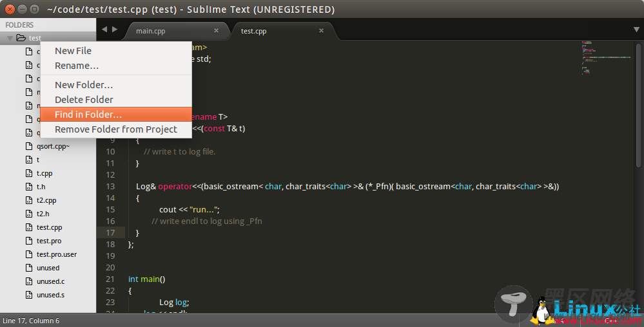Open unused.s in the sidebar
The height and width of the screenshot is (327, 644).
[x=50, y=295]
